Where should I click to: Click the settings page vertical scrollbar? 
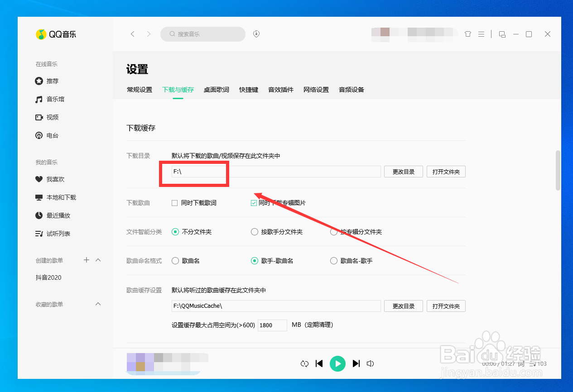[x=558, y=171]
